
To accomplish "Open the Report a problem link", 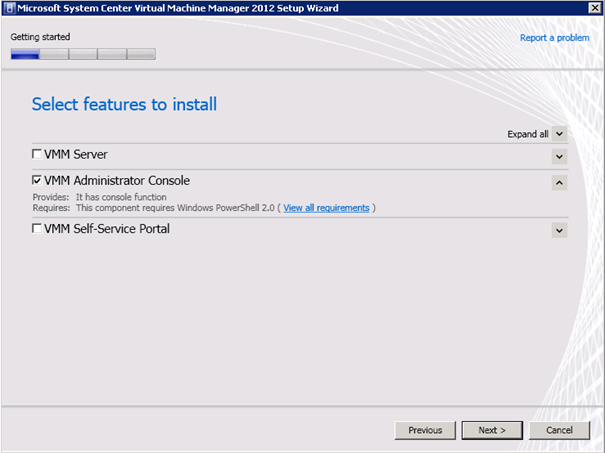I will coord(554,38).
